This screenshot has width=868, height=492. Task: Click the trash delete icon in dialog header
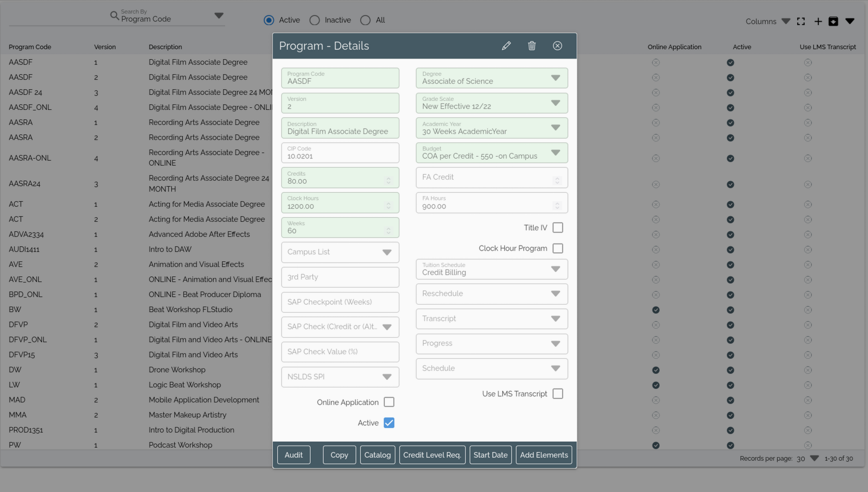click(x=531, y=46)
